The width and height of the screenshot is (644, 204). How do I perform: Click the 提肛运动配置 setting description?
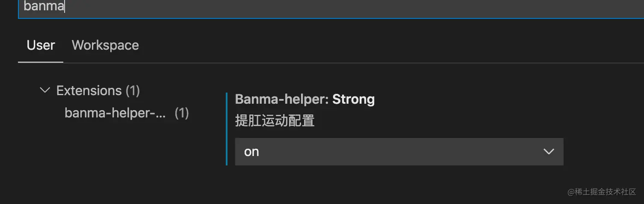tap(275, 121)
